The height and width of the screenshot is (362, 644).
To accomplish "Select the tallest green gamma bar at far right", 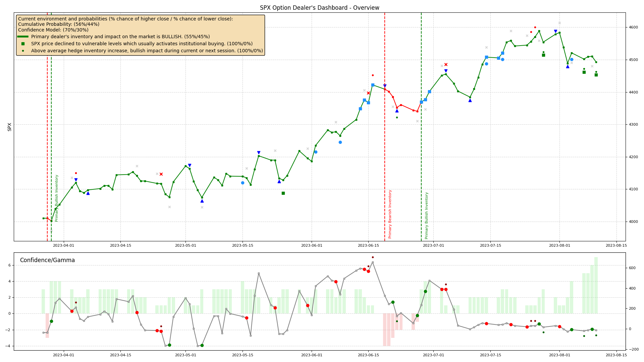I will 596,285.
